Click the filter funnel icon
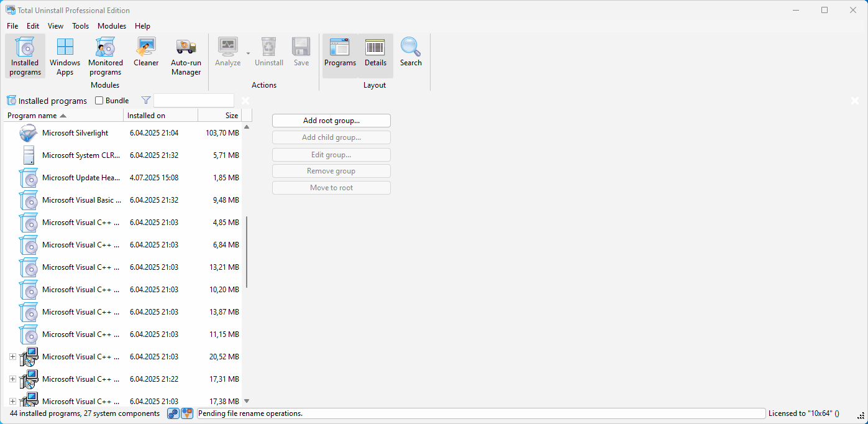868x424 pixels. point(146,101)
